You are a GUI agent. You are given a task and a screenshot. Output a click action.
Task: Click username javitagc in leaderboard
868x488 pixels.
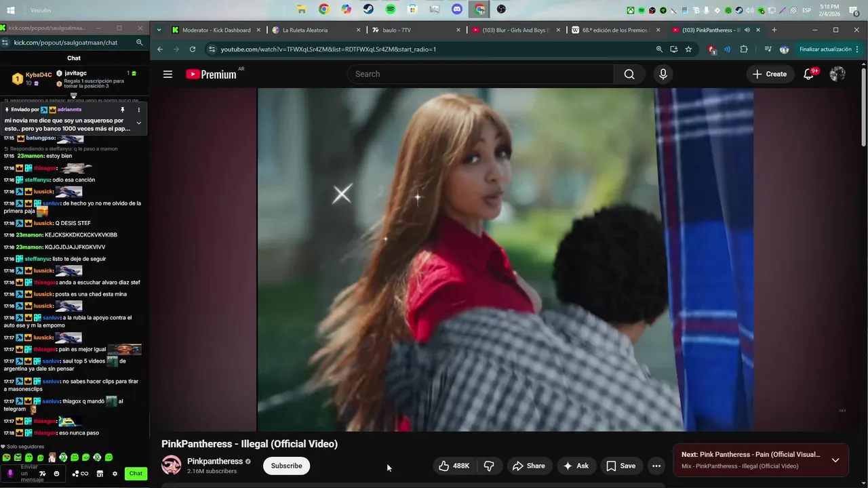(x=75, y=73)
